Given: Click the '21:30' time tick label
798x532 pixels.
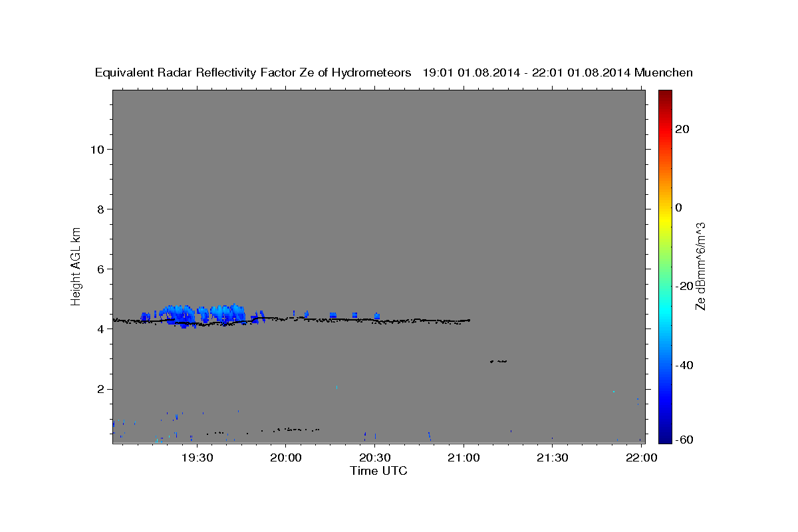Looking at the screenshot, I should (x=552, y=458).
